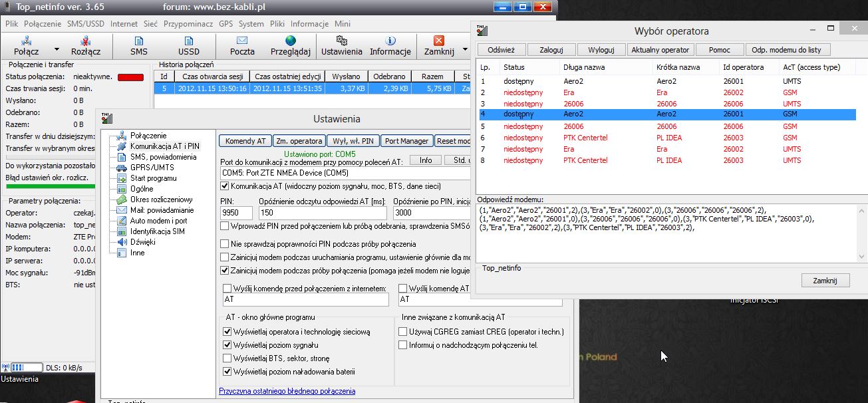The image size is (868, 403).
Task: Show the Informacje info icon
Action: tap(390, 42)
